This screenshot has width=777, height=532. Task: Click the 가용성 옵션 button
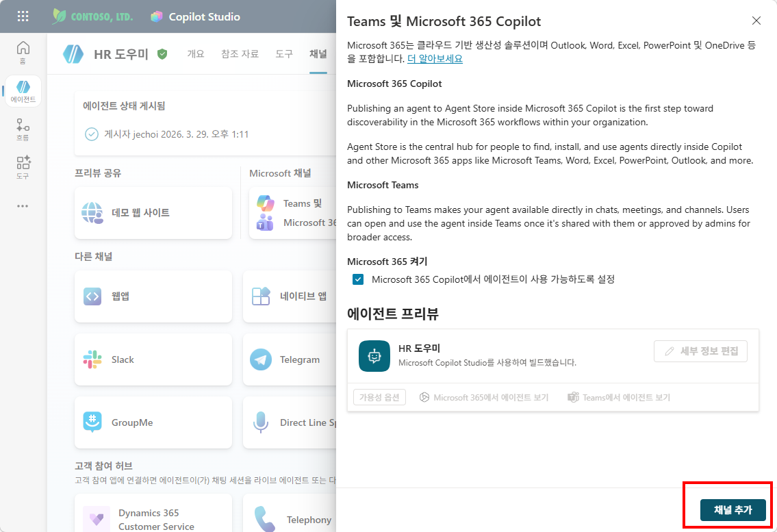coord(379,397)
